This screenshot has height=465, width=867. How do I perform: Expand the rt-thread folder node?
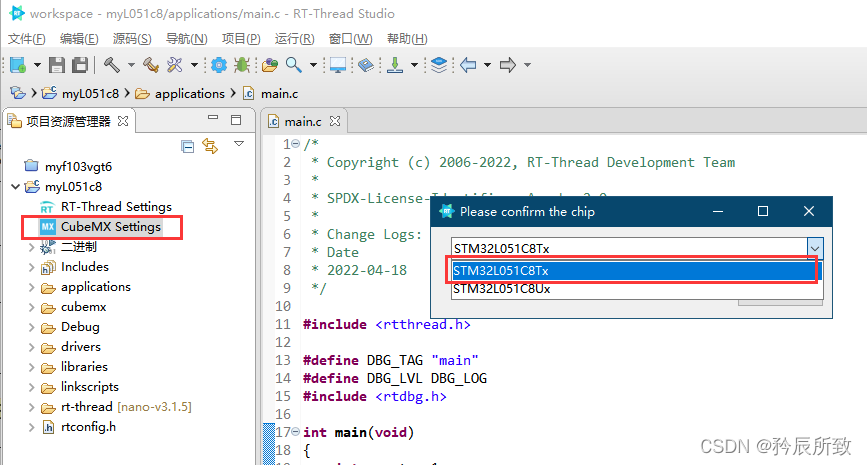click(32, 407)
